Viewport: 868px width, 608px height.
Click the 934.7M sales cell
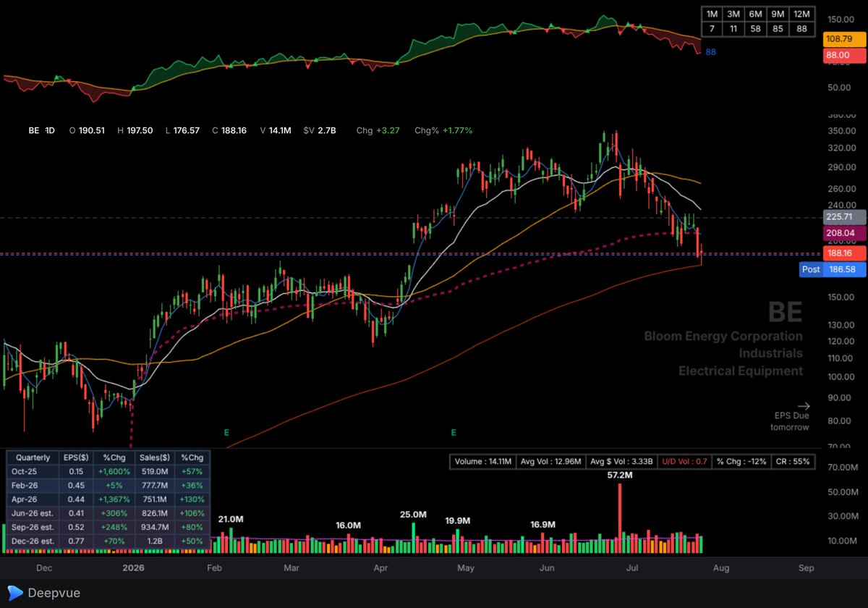pyautogui.click(x=156, y=526)
